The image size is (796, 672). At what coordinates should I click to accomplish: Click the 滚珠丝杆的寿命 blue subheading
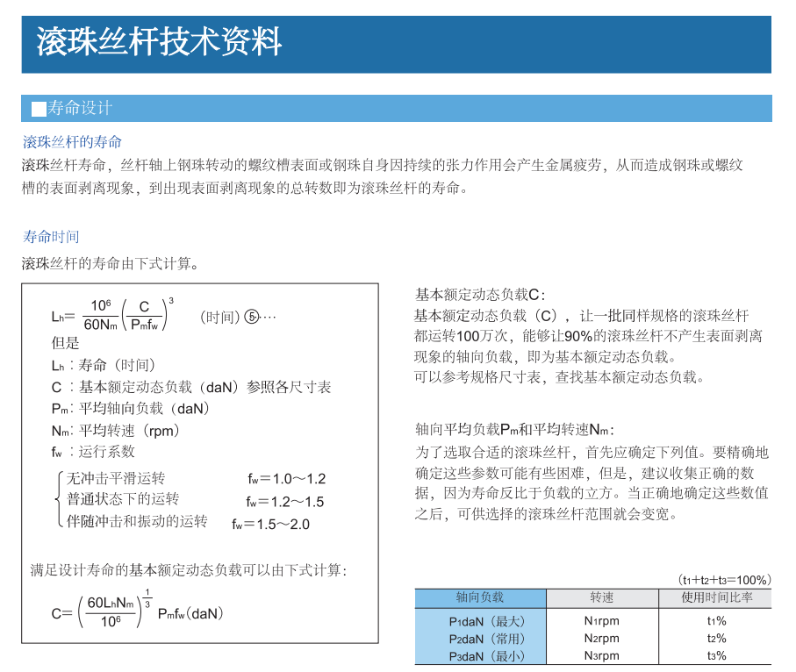coord(72,142)
